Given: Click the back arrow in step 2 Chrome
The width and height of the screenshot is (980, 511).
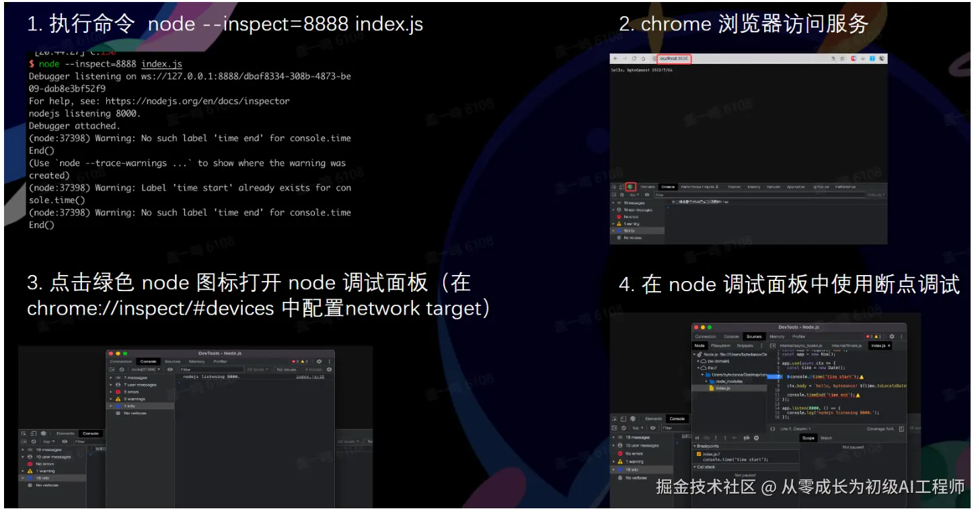Looking at the screenshot, I should point(616,58).
